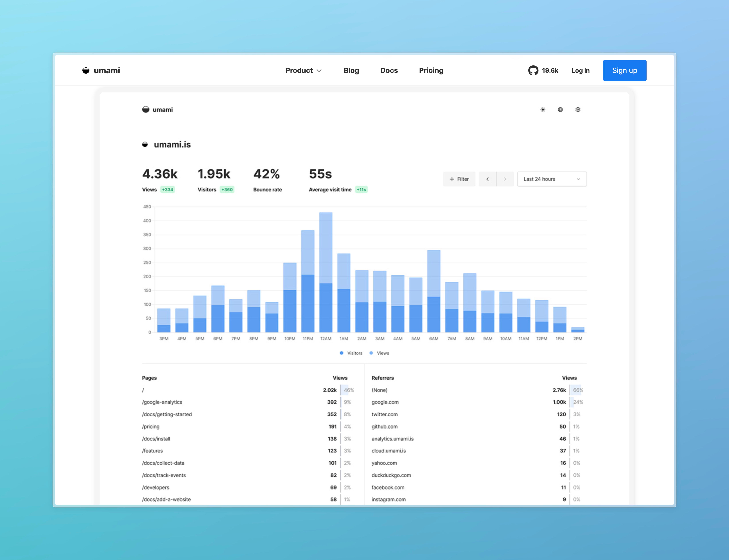Image resolution: width=729 pixels, height=560 pixels.
Task: Click the 11PM bar in the chart
Action: pyautogui.click(x=308, y=281)
